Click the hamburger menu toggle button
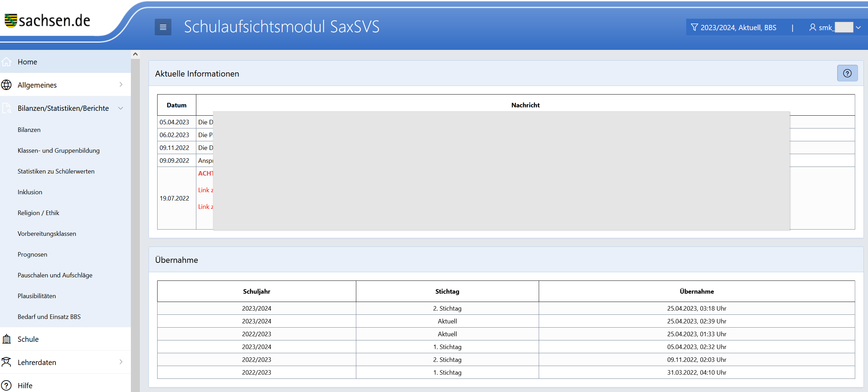868x392 pixels. [163, 27]
